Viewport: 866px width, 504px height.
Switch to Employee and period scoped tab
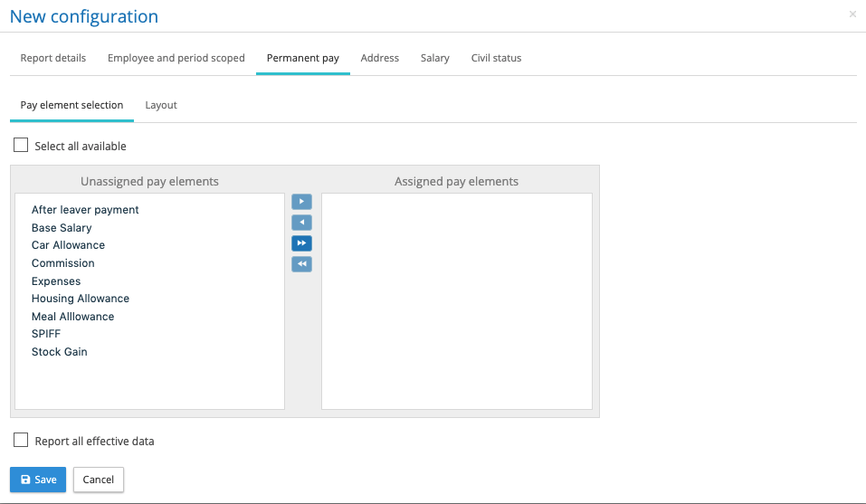(176, 58)
